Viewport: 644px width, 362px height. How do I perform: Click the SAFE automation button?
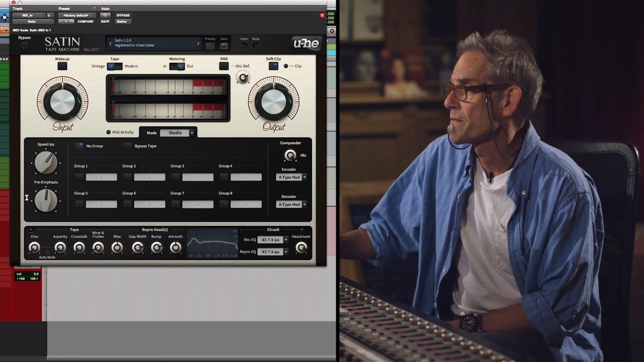[105, 21]
